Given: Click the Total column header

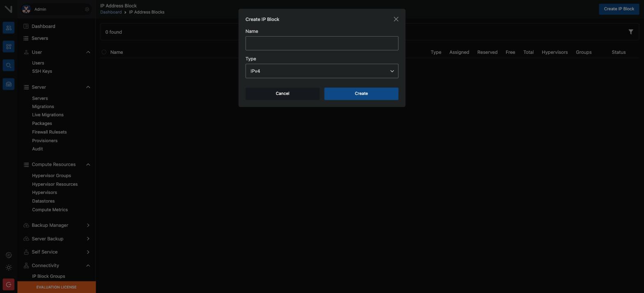Looking at the screenshot, I should [529, 52].
